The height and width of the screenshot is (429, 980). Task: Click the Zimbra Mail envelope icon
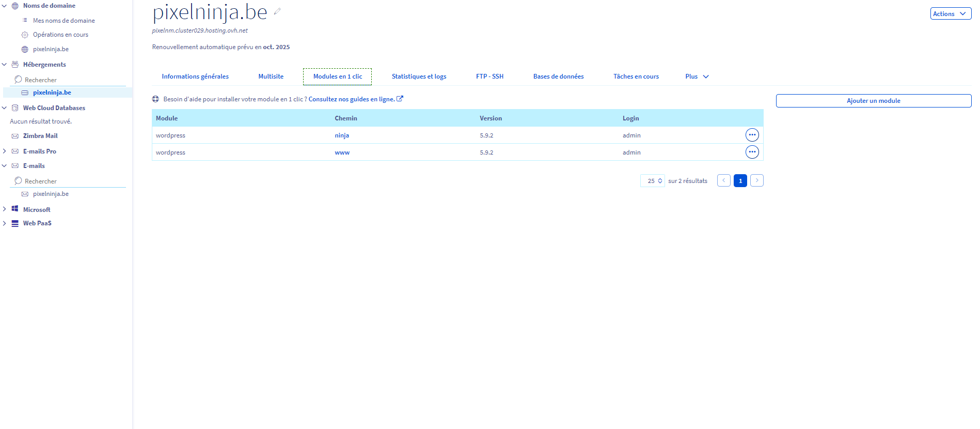15,136
